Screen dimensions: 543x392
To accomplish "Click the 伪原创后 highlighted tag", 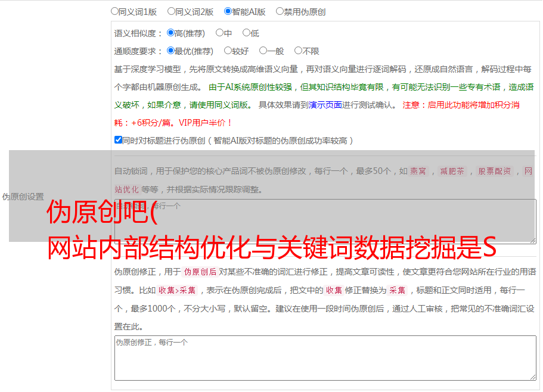I will [x=200, y=272].
